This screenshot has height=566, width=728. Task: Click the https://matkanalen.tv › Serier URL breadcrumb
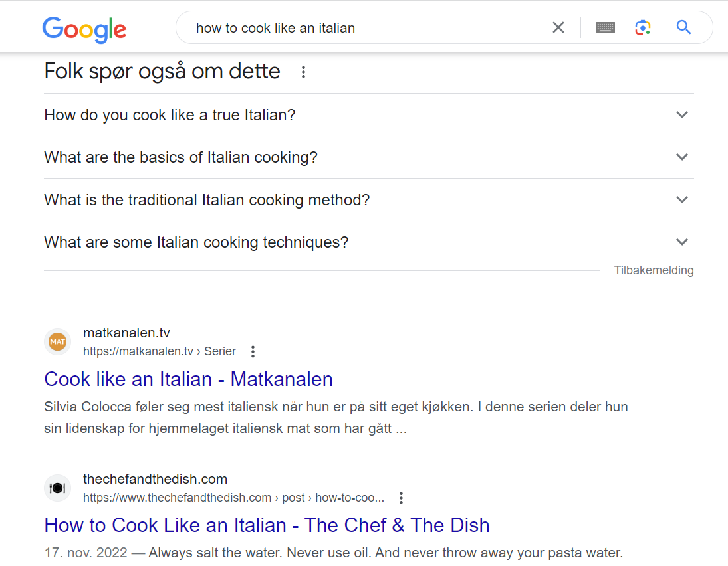(x=160, y=351)
